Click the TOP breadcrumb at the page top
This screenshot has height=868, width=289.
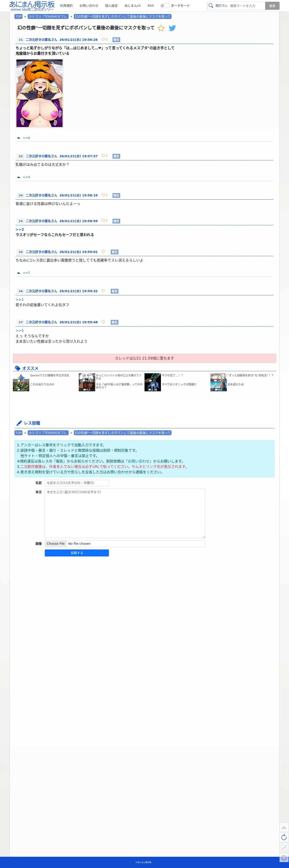coord(18,16)
